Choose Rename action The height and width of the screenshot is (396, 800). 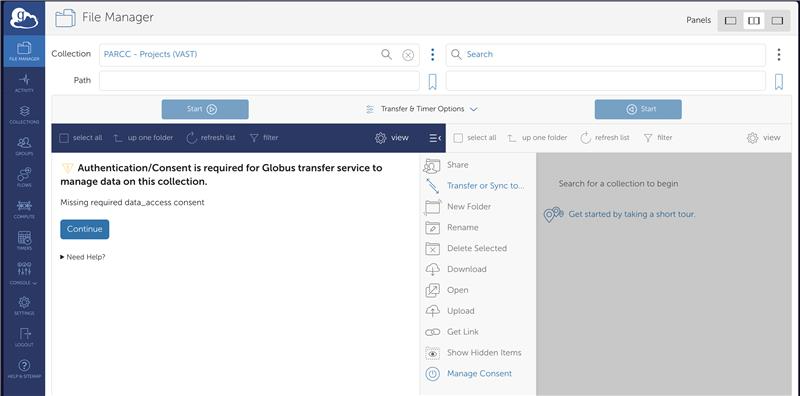click(452, 228)
